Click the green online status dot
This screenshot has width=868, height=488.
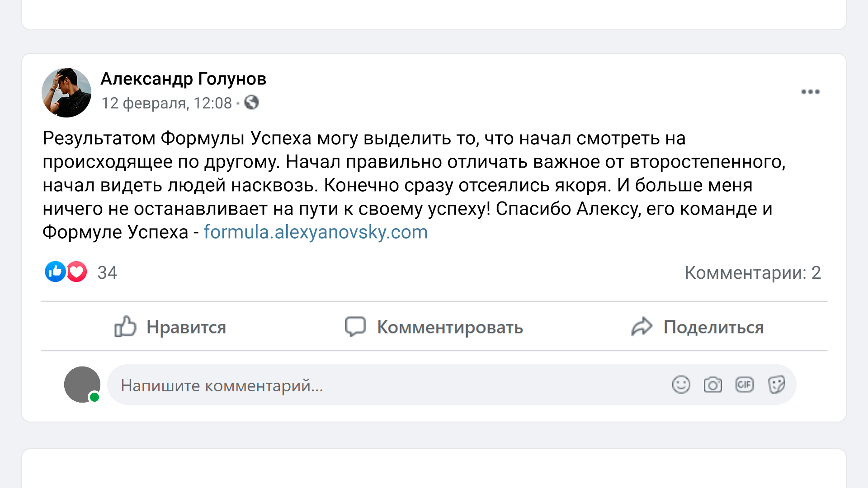click(94, 397)
